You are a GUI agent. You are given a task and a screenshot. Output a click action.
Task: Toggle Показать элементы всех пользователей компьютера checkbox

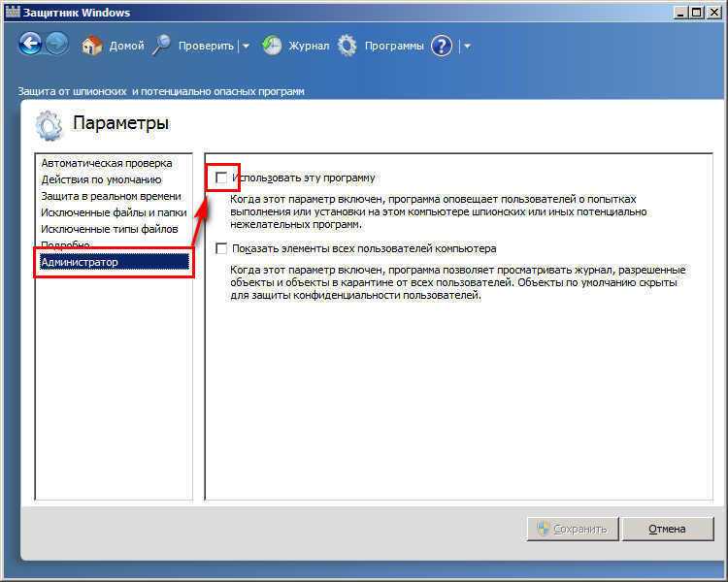[221, 248]
